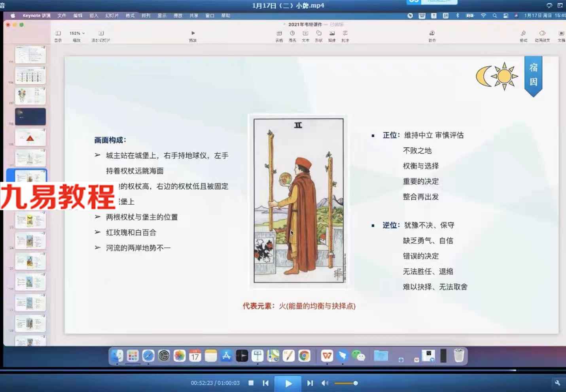Stop the video playback

[251, 383]
